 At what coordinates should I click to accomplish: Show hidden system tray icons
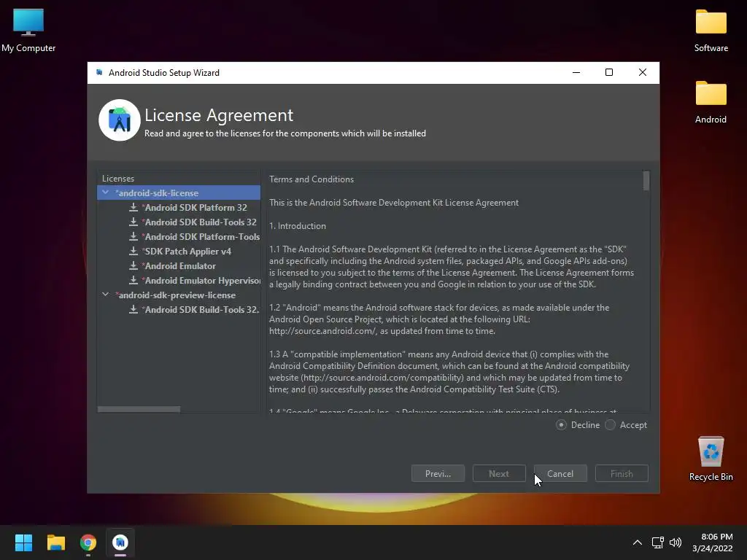coord(638,542)
